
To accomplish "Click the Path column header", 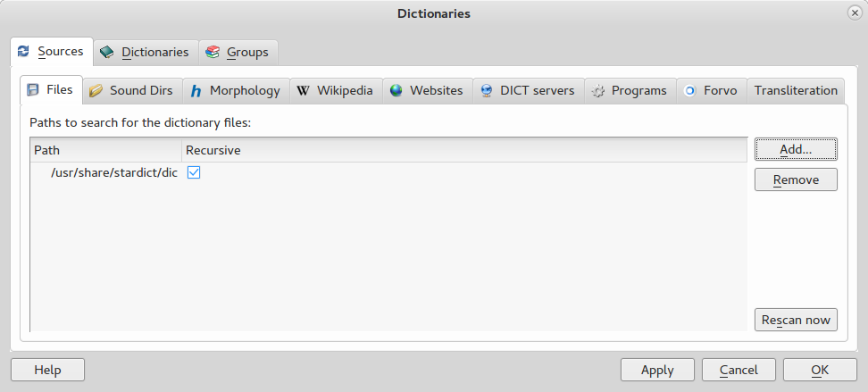I will [105, 150].
